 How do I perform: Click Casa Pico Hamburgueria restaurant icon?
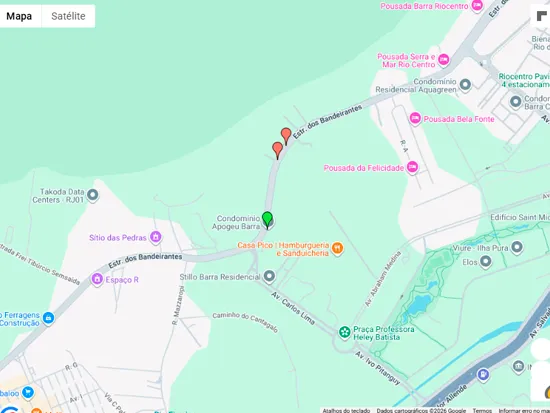click(x=337, y=248)
